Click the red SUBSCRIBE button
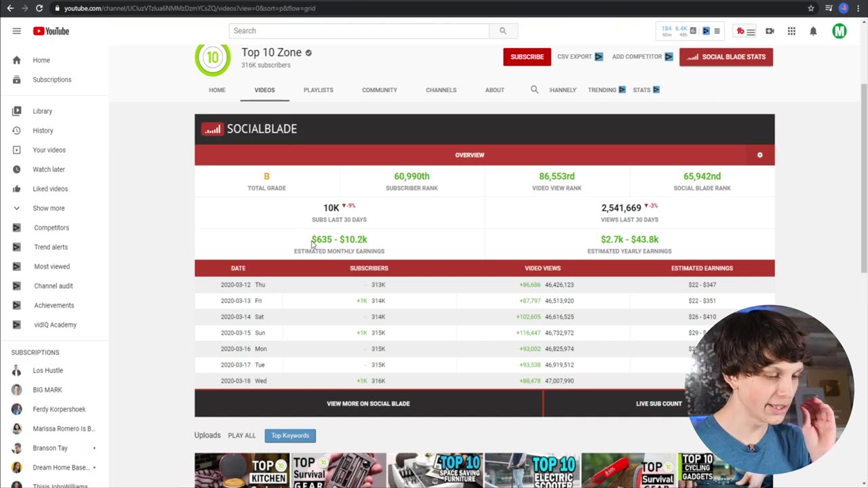 [x=527, y=57]
